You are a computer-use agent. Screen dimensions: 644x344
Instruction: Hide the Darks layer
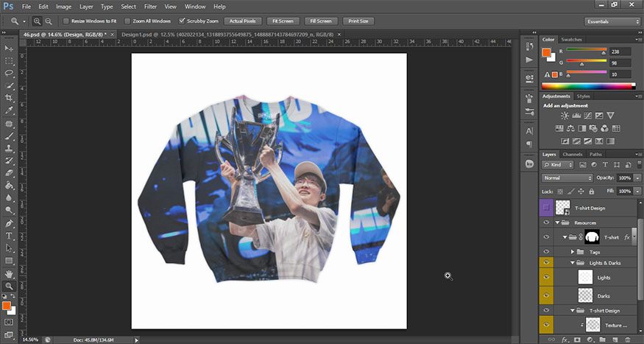click(x=546, y=295)
